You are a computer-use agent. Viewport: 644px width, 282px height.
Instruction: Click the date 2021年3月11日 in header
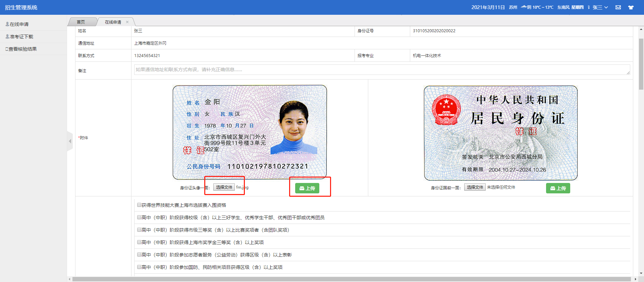488,7
